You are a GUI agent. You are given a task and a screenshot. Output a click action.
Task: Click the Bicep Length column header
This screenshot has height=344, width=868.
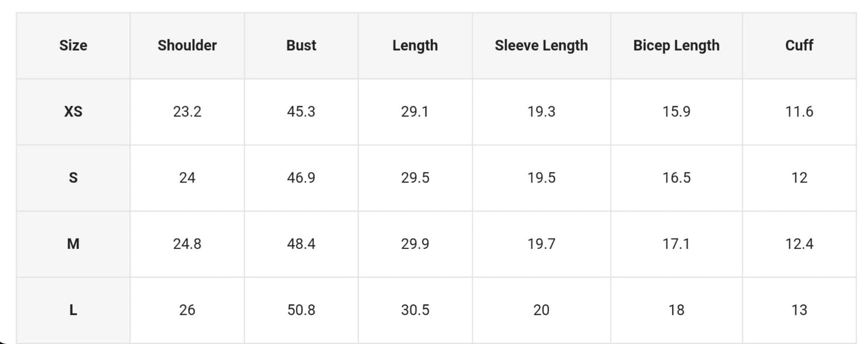pos(676,46)
